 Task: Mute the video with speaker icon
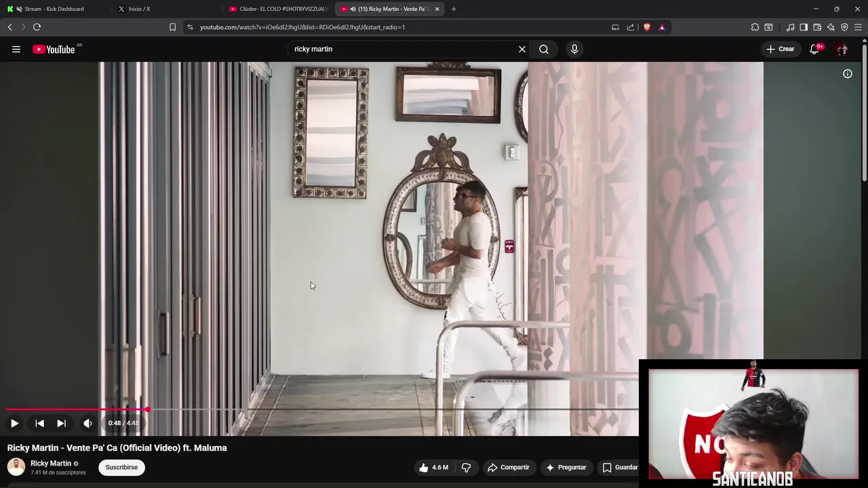87,423
